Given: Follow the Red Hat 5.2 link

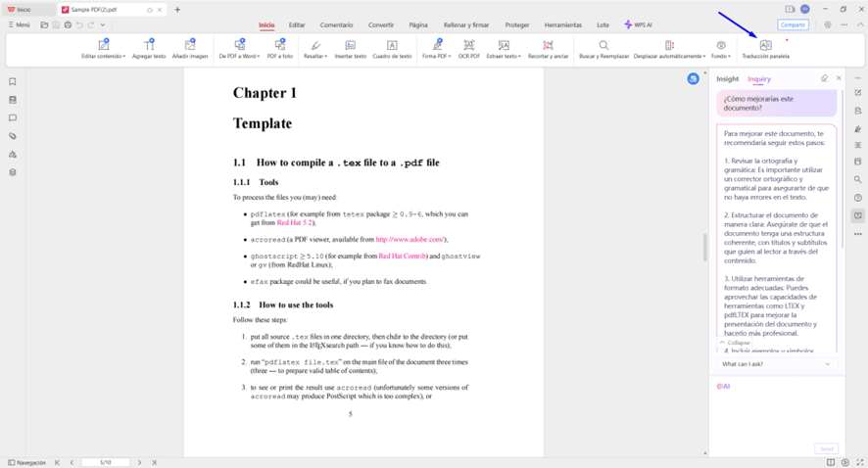Looking at the screenshot, I should 294,223.
